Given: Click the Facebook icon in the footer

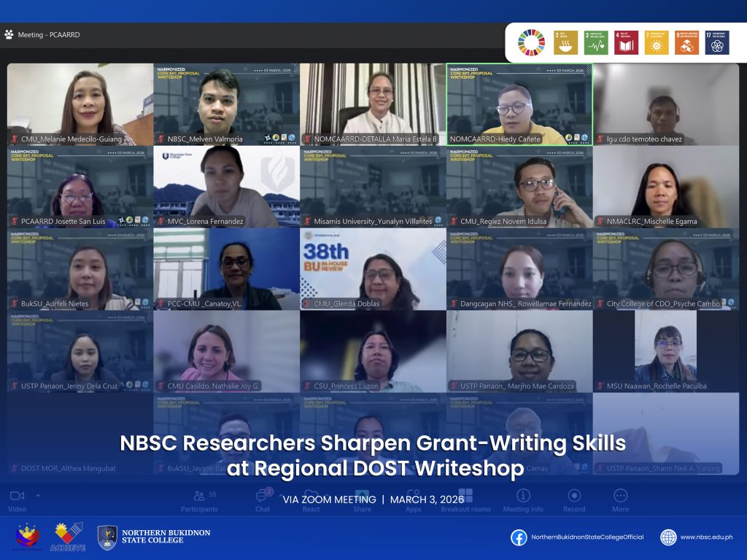Looking at the screenshot, I should [x=519, y=537].
